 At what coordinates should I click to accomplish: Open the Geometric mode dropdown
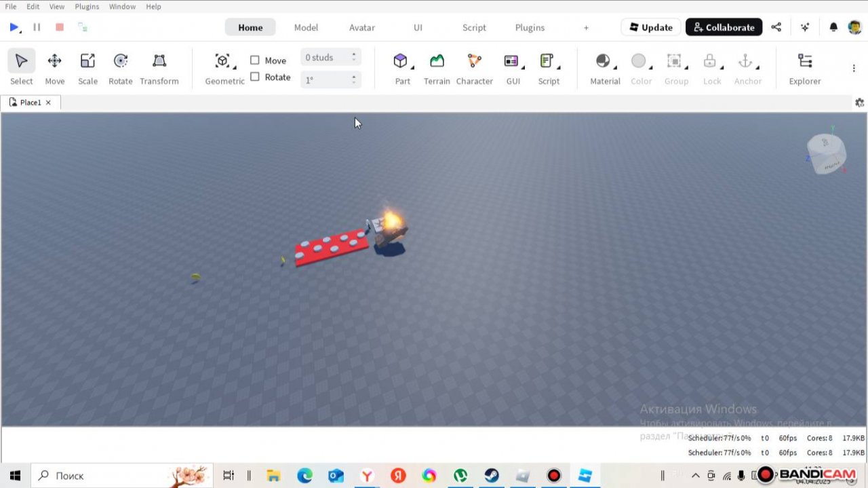[235, 67]
